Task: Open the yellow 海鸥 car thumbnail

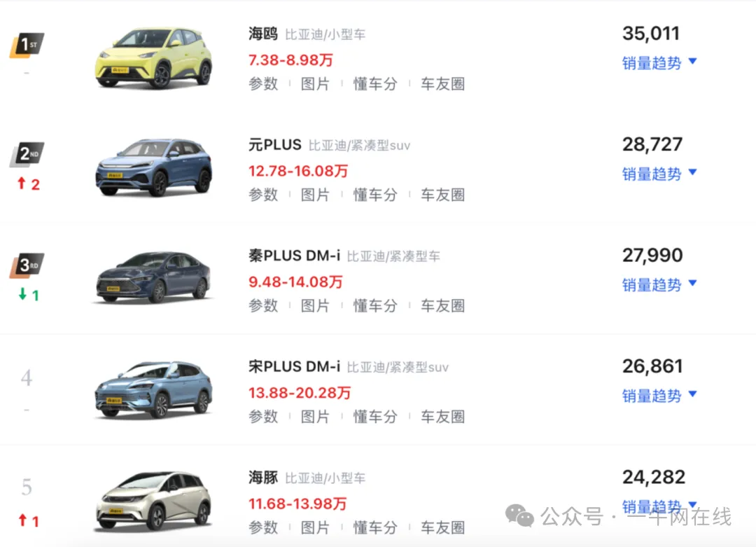Action: [154, 58]
